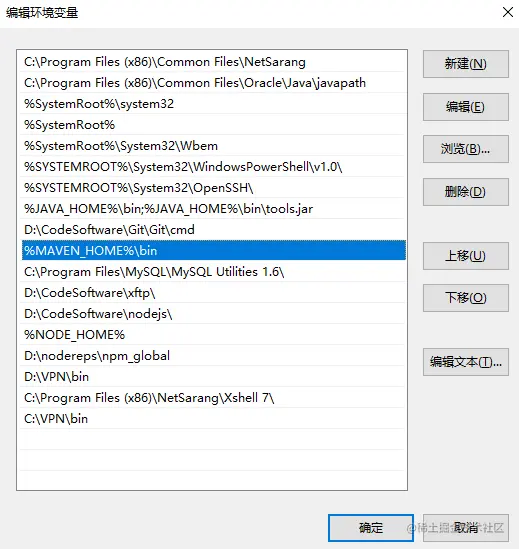Cancel with the 取消 button
Viewport: 519px width, 549px height.
point(465,528)
